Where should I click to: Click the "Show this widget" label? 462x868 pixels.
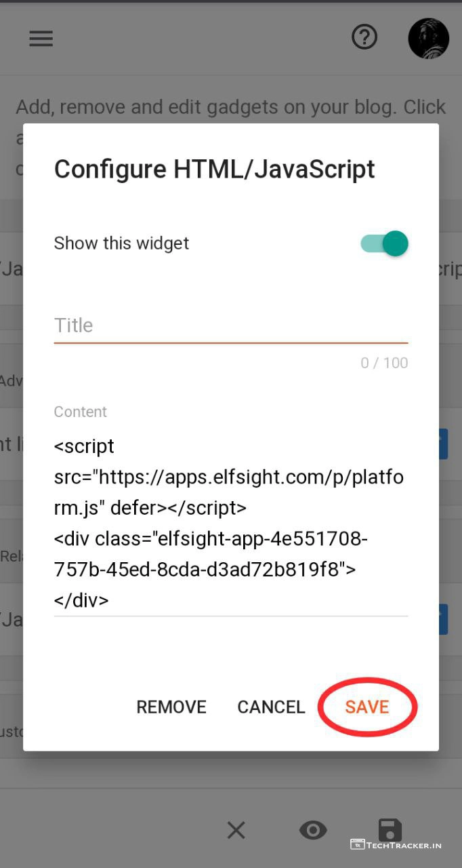(121, 243)
